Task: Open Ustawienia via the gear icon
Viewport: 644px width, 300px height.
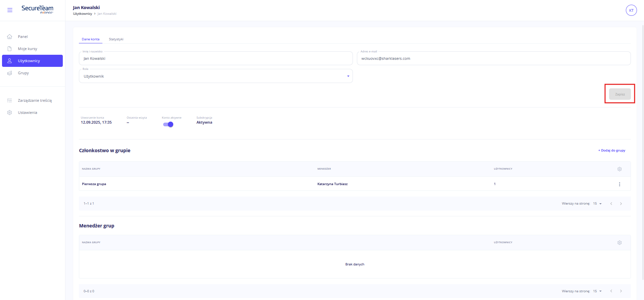Action: [10, 113]
